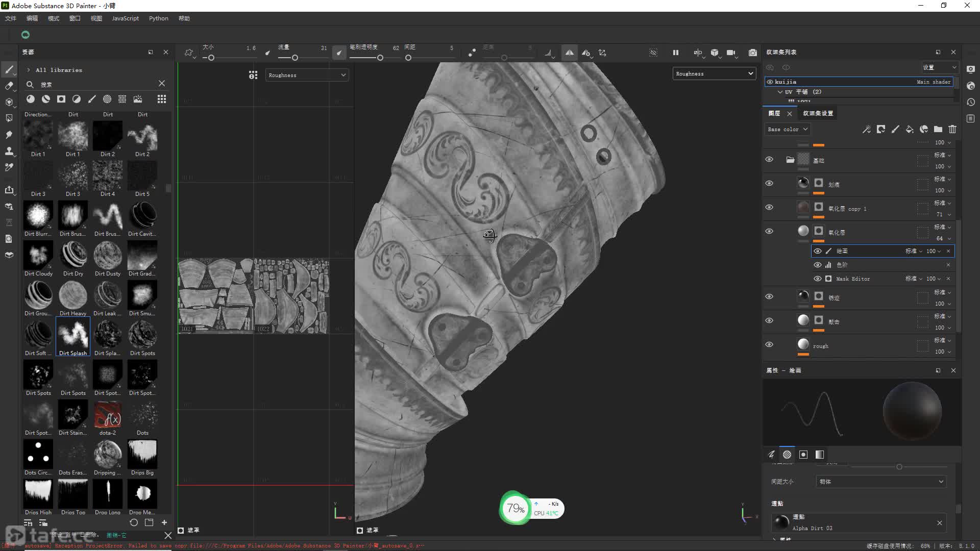Open the camera screenshot icon in toolbar
Viewport: 980px width, 551px height.
[753, 53]
